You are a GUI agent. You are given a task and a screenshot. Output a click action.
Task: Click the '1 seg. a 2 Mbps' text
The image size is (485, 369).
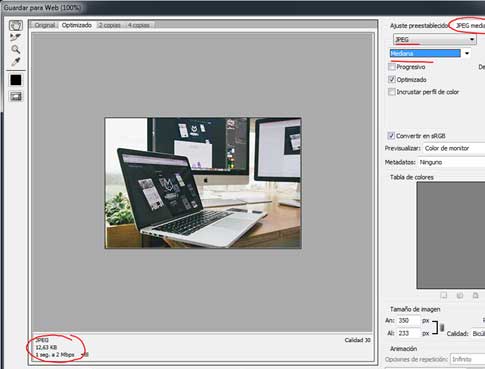55,355
